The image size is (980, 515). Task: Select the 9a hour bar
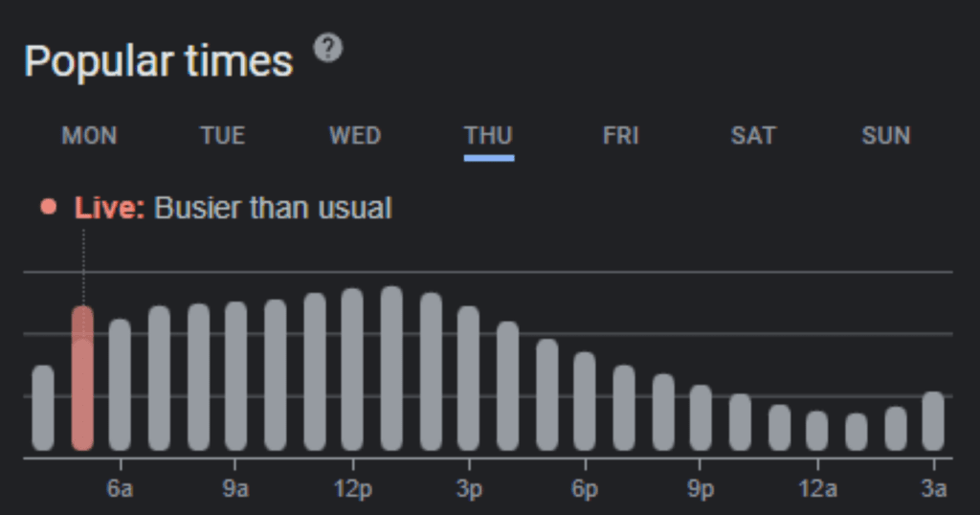(x=235, y=376)
